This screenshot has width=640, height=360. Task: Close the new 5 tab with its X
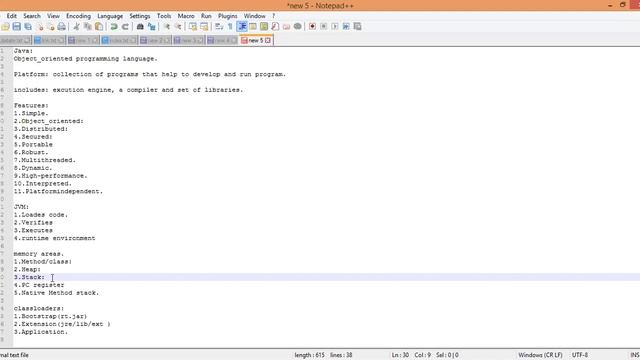[268, 40]
